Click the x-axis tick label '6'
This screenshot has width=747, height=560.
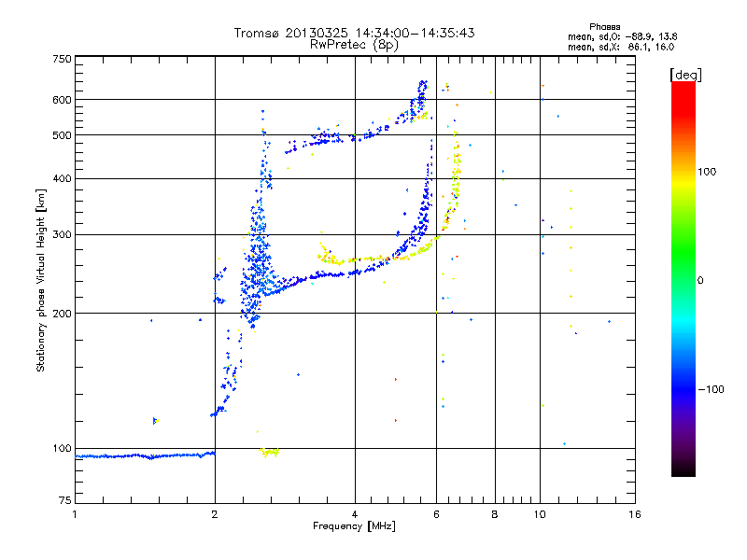436,514
